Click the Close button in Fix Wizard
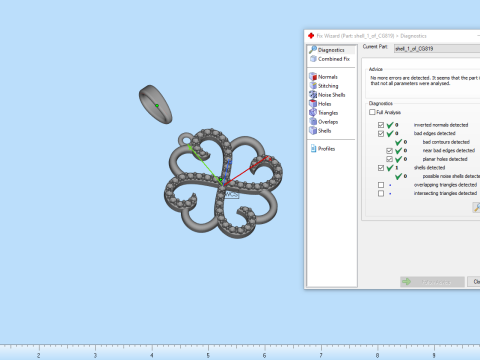Viewport: 480px width, 360px height. [x=474, y=282]
